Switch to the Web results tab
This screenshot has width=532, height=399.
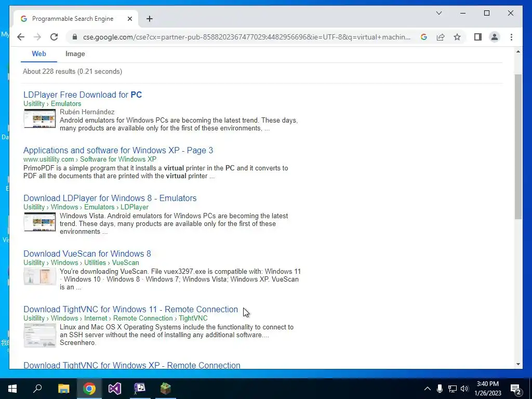point(38,54)
